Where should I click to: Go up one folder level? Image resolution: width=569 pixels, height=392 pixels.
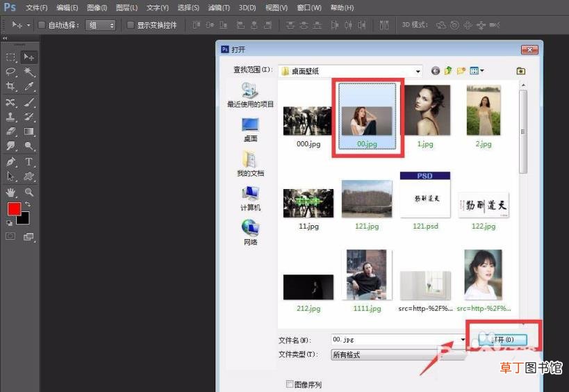tap(448, 71)
